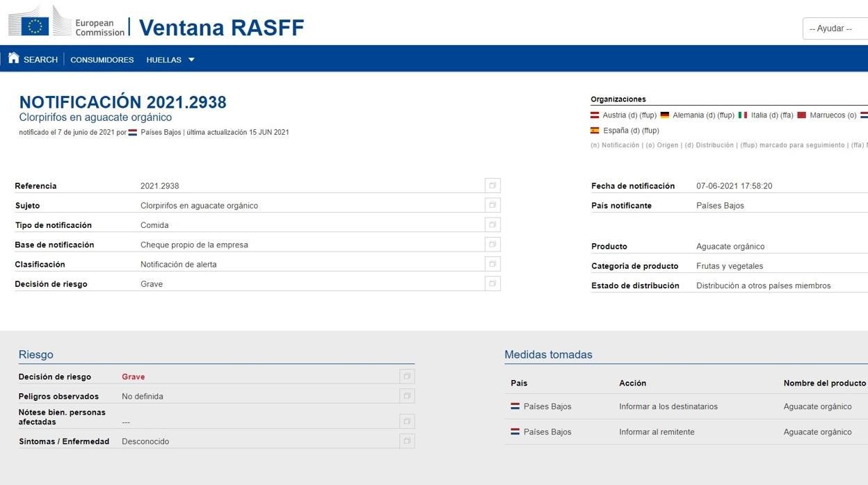
Task: Expand the HUELLAS menu arrow
Action: (x=191, y=60)
